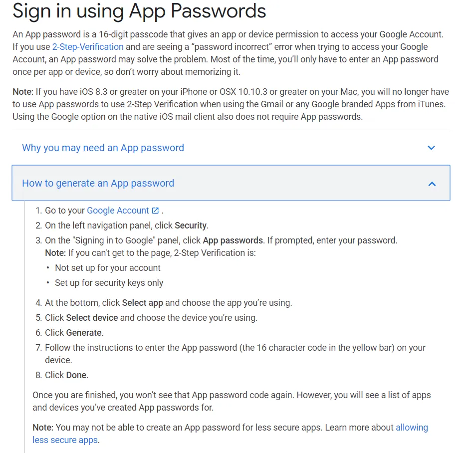Open the Google Account link in step 1

(x=118, y=211)
